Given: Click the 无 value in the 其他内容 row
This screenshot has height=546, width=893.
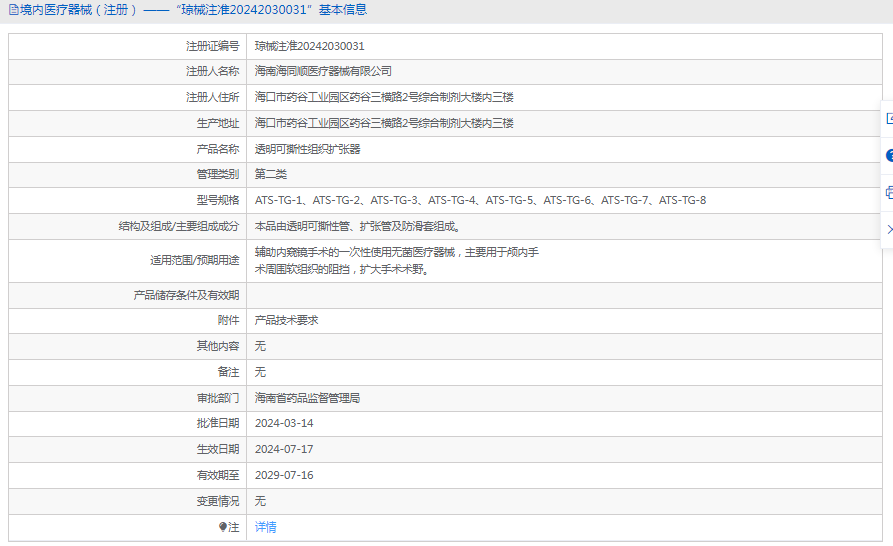Looking at the screenshot, I should tap(260, 346).
